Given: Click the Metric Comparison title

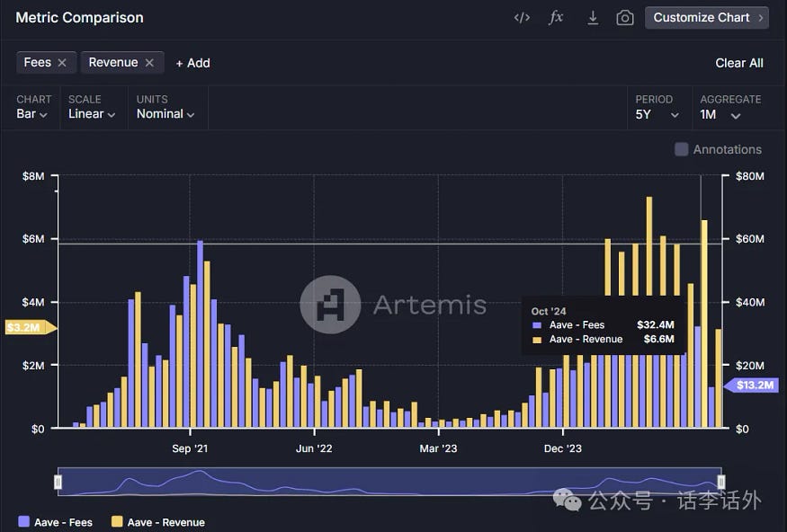Looking at the screenshot, I should coord(80,18).
